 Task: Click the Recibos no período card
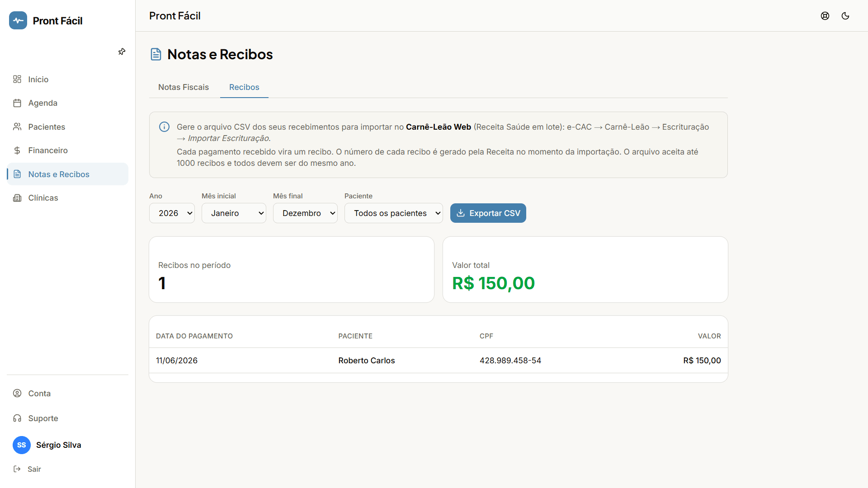coord(292,270)
